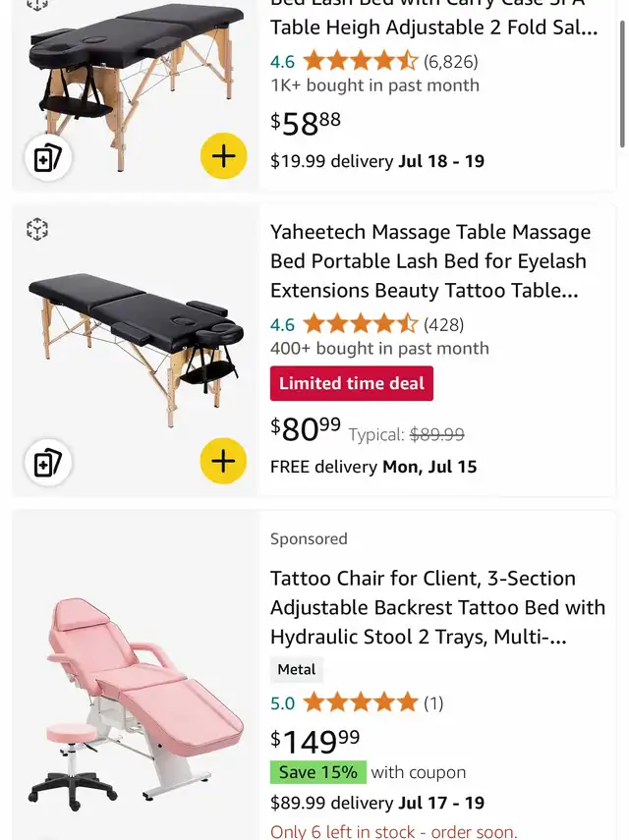The image size is (629, 840).
Task: Add the Yaheetech massage table to cart
Action: [x=223, y=461]
